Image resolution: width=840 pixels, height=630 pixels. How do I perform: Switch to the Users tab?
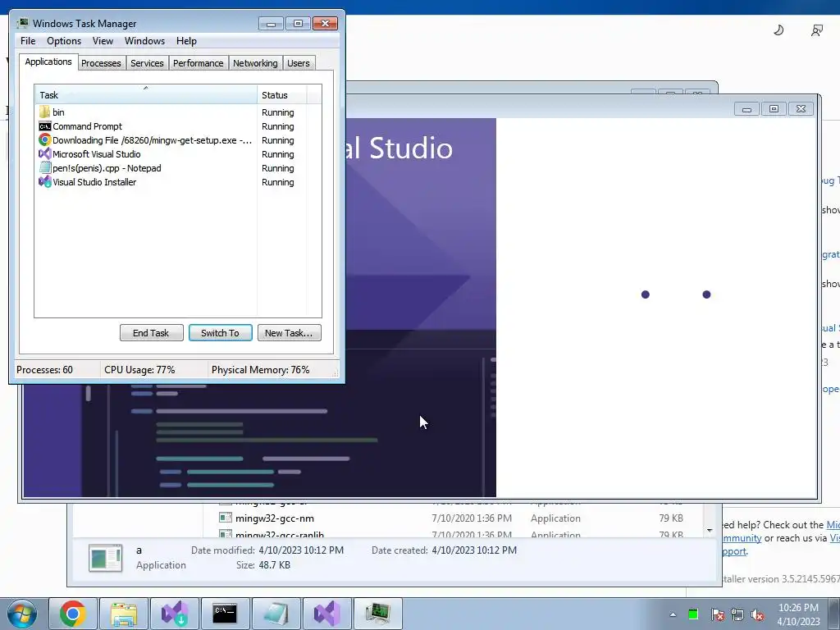pyautogui.click(x=298, y=63)
